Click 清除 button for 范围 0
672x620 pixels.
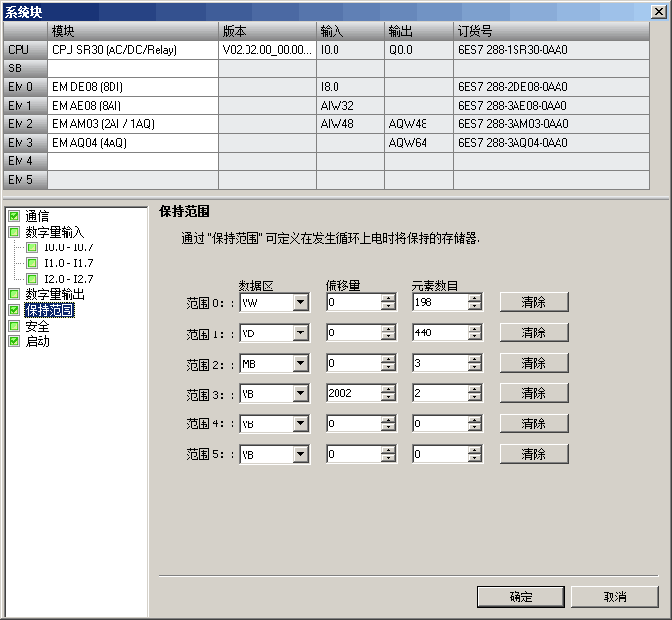pos(534,302)
